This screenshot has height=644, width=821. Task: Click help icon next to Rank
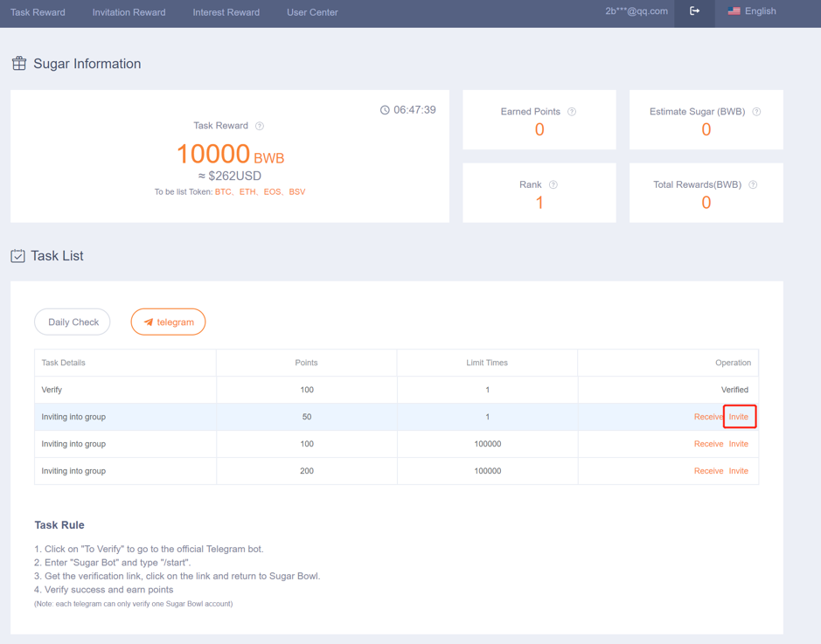pyautogui.click(x=553, y=185)
